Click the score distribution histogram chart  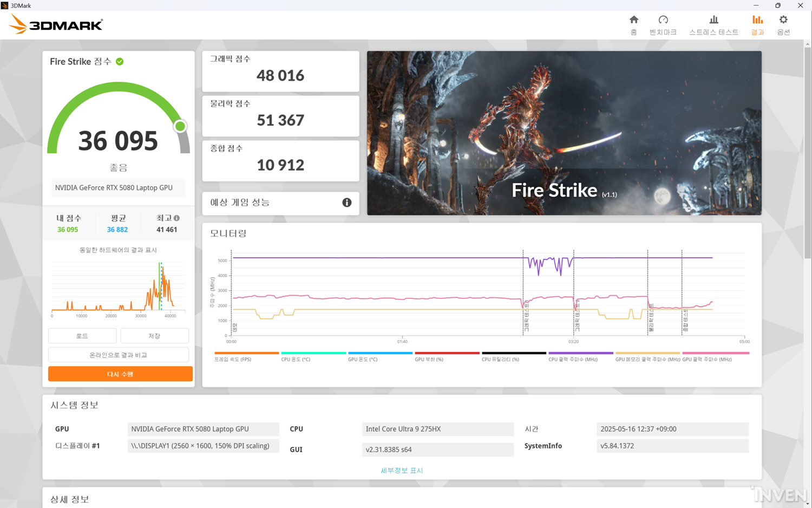pos(119,288)
